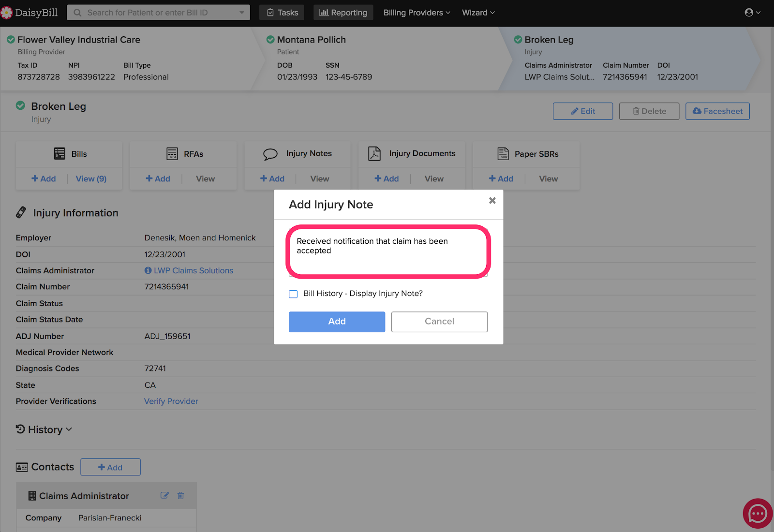Expand the History section

click(44, 429)
